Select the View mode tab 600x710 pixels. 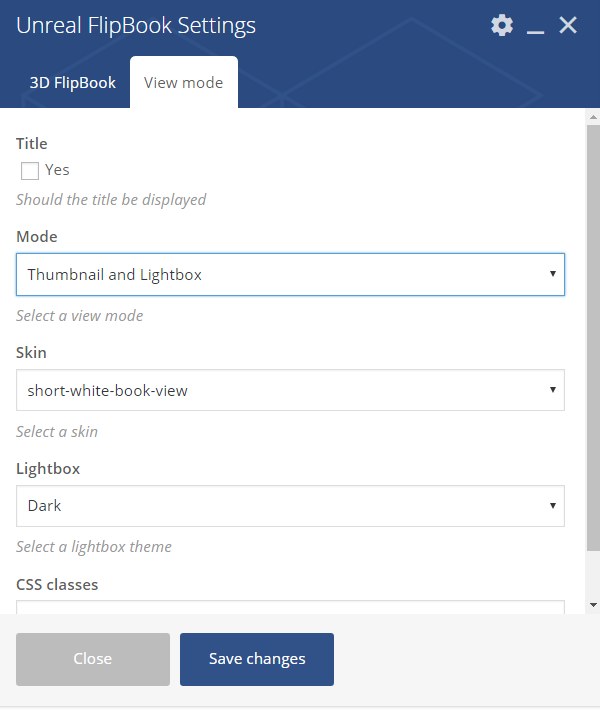183,82
